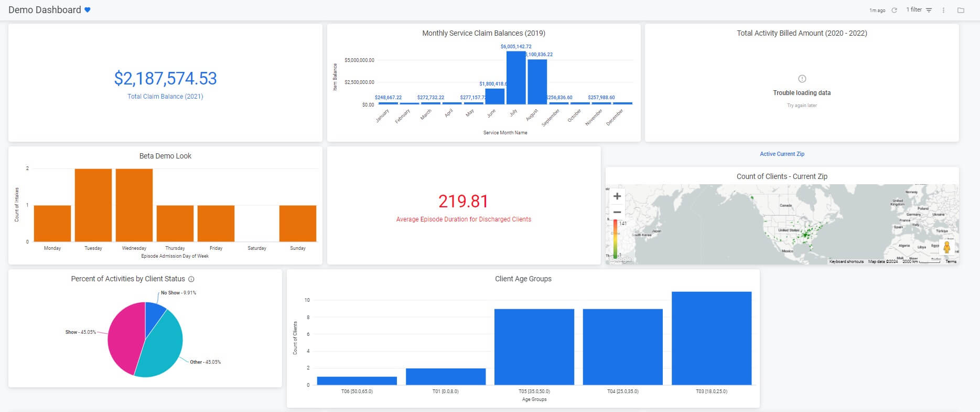Screen dimensions: 980x412
Task: Click the $2,187,574.53 total claim balance value
Action: (x=165, y=79)
